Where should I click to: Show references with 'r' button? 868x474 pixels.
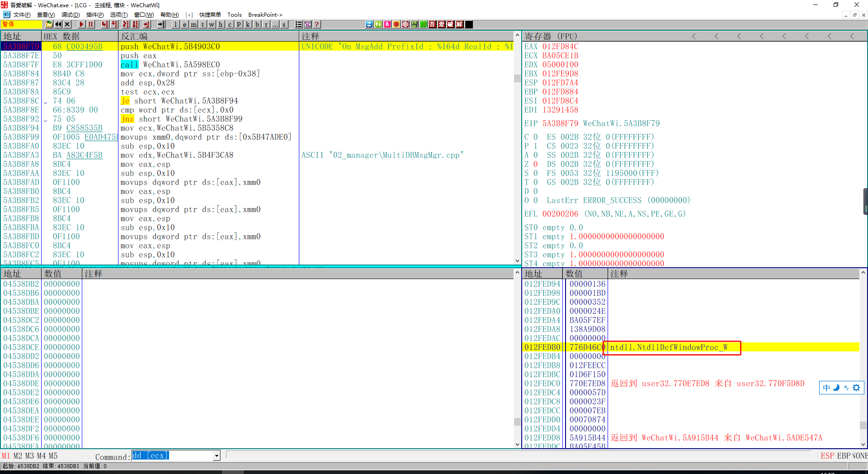(266, 24)
